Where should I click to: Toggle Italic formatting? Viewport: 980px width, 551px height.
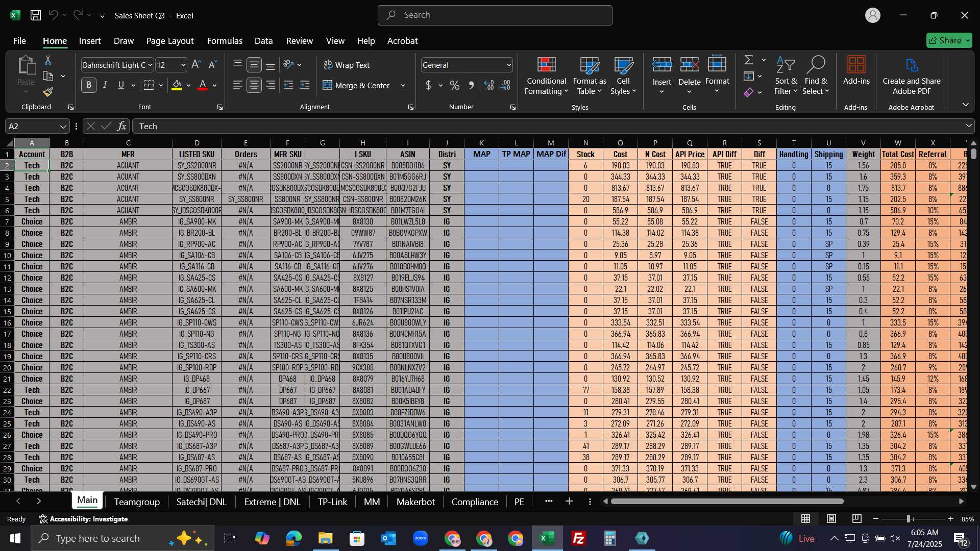click(x=105, y=85)
